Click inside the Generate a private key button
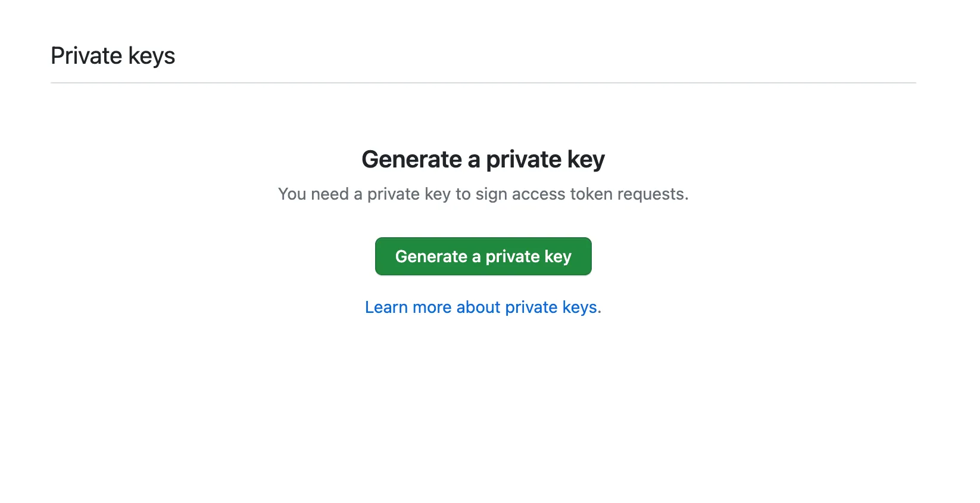 pos(483,256)
